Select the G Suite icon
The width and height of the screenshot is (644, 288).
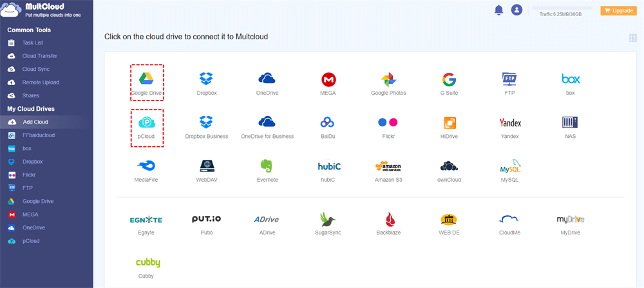(x=448, y=84)
